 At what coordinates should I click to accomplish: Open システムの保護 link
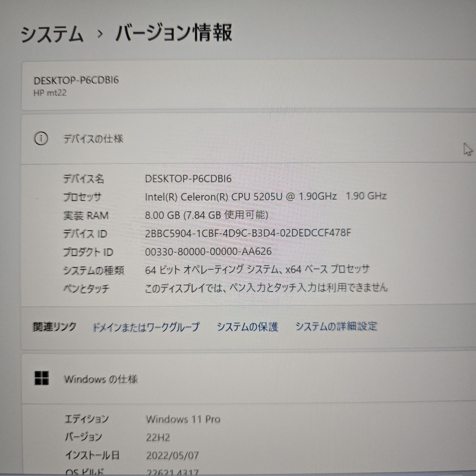[x=247, y=327]
